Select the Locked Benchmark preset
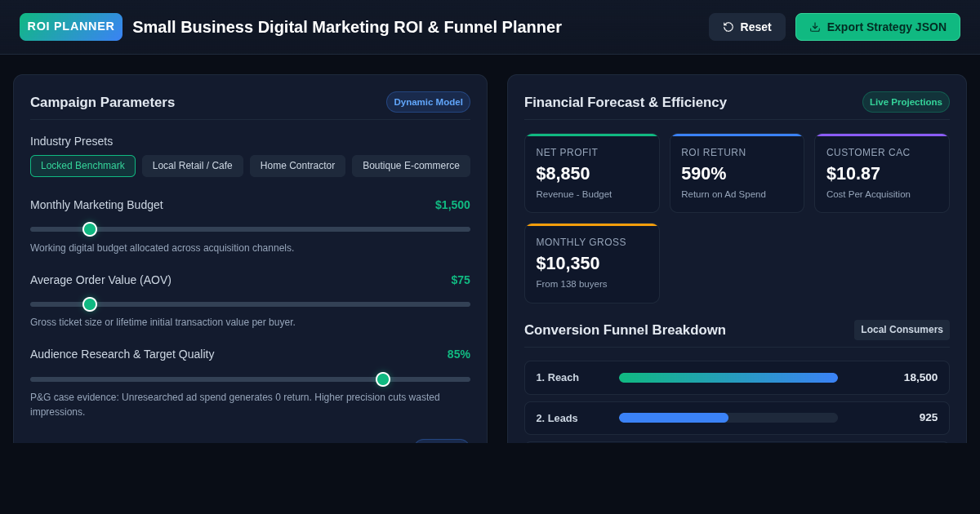980x514 pixels. 82,166
